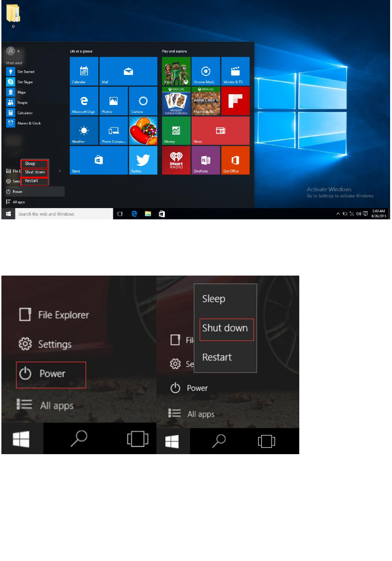The height and width of the screenshot is (561, 392).
Task: Open the Phone Companion tile
Action: [113, 131]
